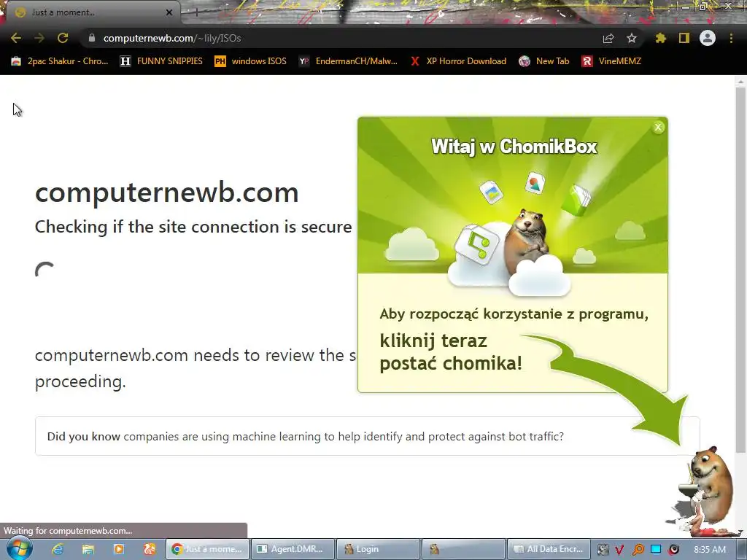747x560 pixels.
Task: Switch to unlabeled hamster taskbar window
Action: click(463, 549)
